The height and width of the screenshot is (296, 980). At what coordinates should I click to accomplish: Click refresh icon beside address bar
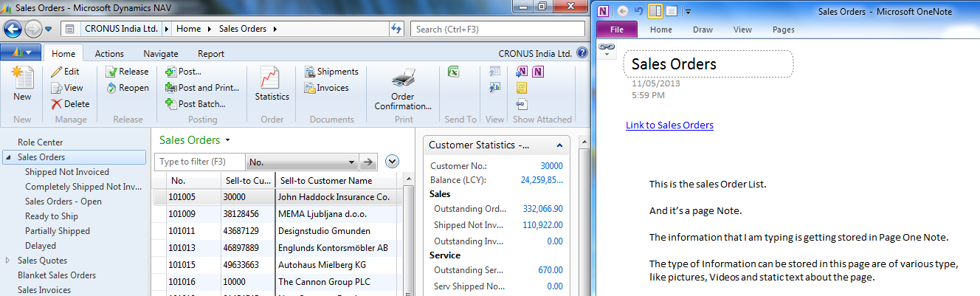coord(396,29)
